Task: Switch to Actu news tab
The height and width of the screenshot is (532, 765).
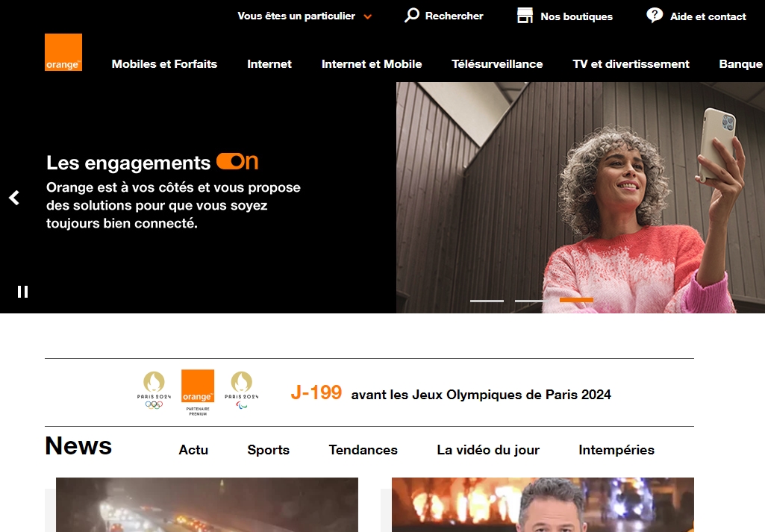Action: (x=193, y=450)
